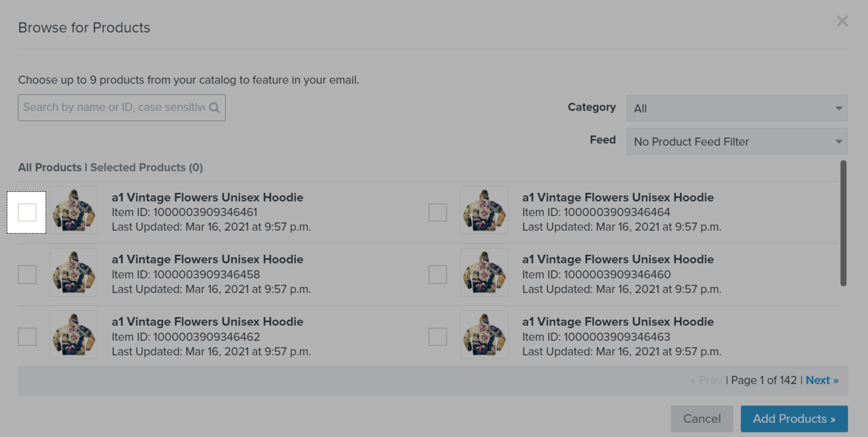Click hoodie image for item ending 6460

coord(484,272)
